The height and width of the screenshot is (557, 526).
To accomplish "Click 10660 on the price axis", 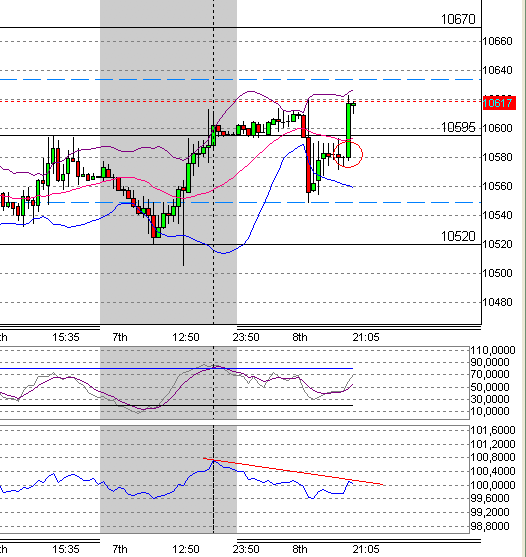I will (497, 41).
